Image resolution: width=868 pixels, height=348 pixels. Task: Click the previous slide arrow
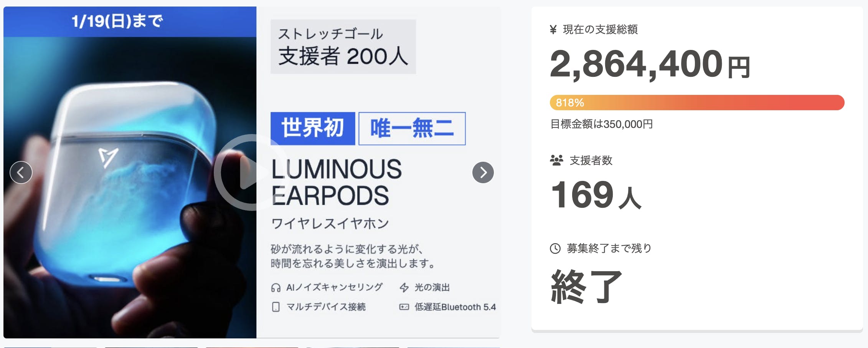[x=21, y=172]
